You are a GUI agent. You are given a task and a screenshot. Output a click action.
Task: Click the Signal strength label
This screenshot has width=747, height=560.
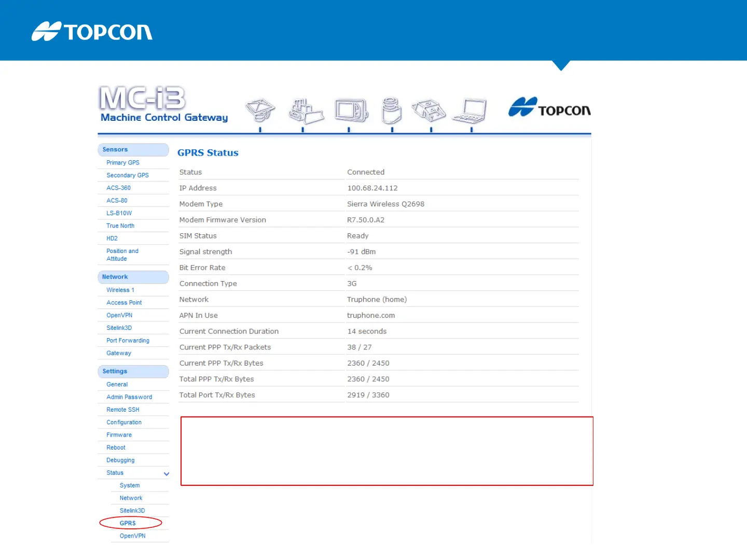click(x=205, y=251)
